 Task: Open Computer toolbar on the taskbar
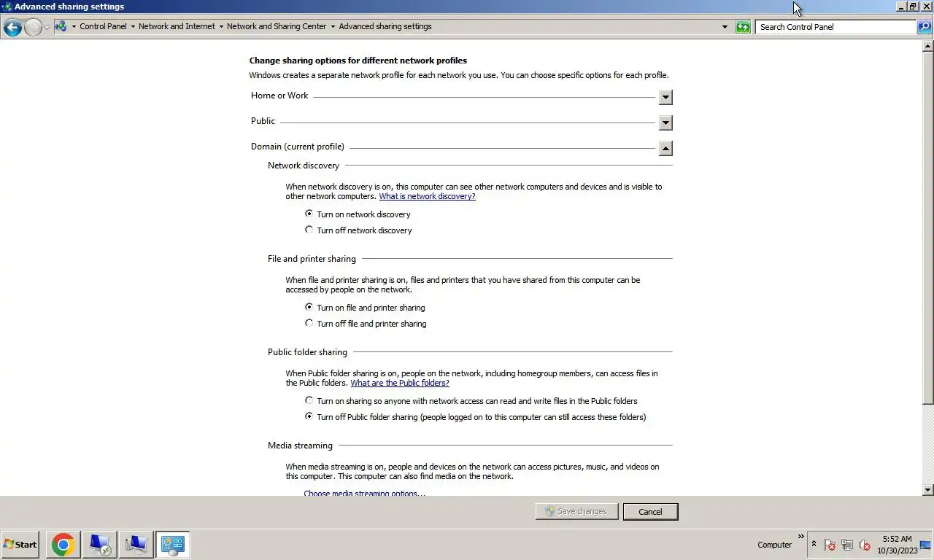(774, 545)
